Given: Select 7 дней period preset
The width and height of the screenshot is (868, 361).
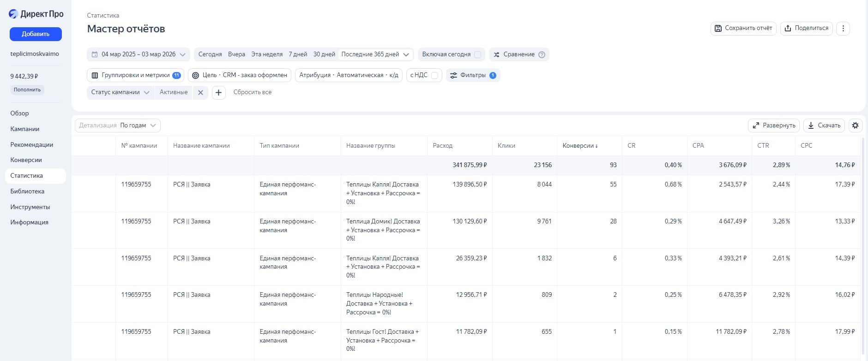Looking at the screenshot, I should pos(298,54).
